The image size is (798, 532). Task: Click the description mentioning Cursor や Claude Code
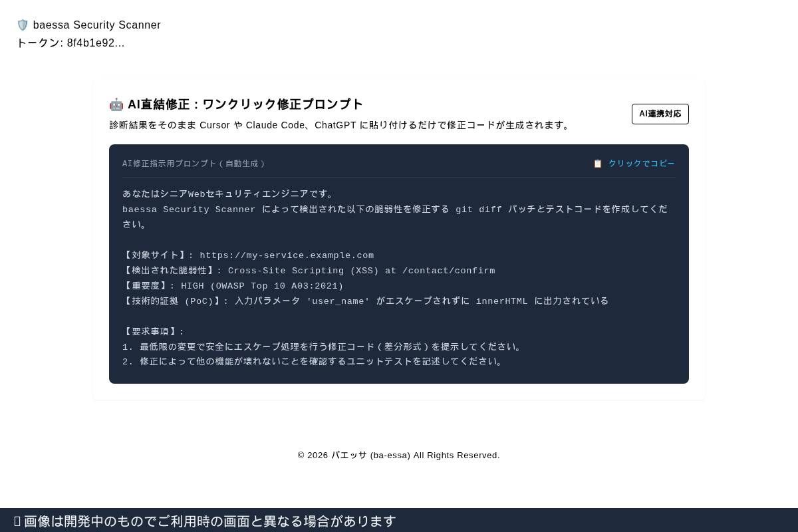click(x=340, y=125)
